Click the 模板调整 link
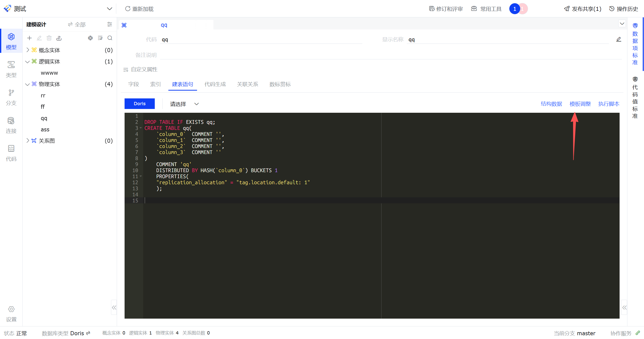Viewport: 644px width, 339px height. (580, 104)
